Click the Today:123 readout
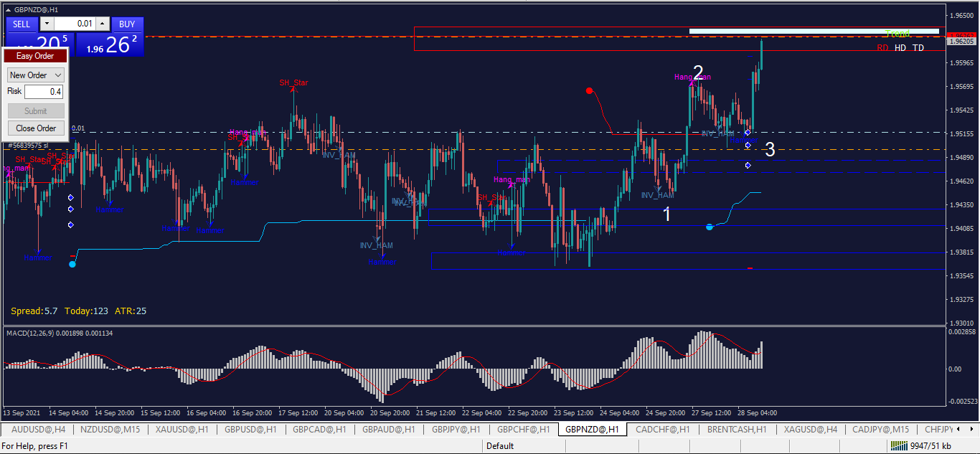Viewport: 980px width, 454px height. pyautogui.click(x=86, y=311)
